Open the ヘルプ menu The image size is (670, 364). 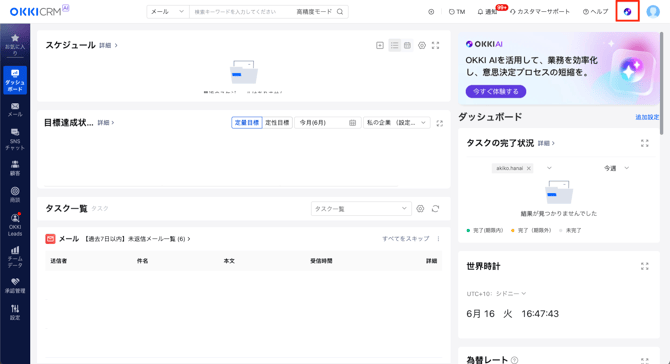595,12
